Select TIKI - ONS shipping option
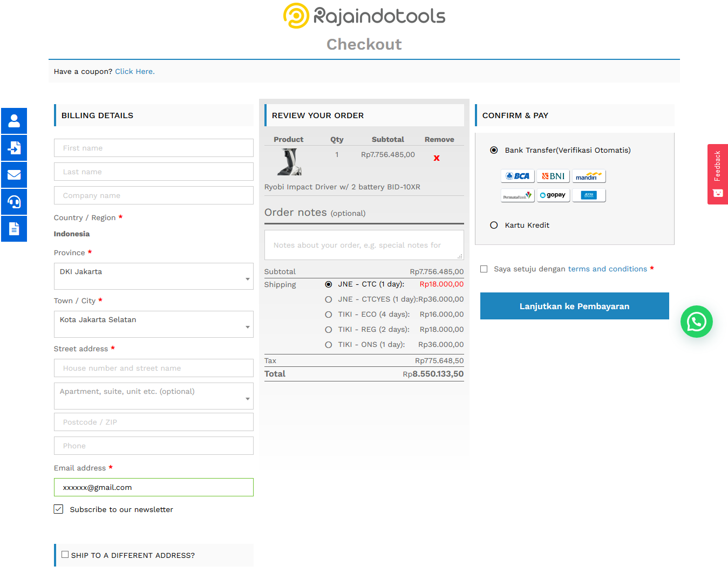Viewport: 728px width, 573px height. [x=328, y=345]
